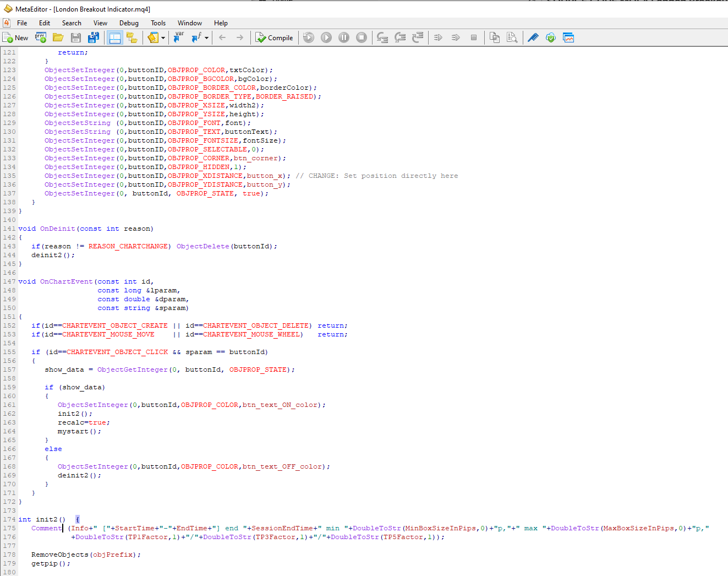This screenshot has height=576, width=728.
Task: Start debugging with the play icon
Action: coord(326,37)
